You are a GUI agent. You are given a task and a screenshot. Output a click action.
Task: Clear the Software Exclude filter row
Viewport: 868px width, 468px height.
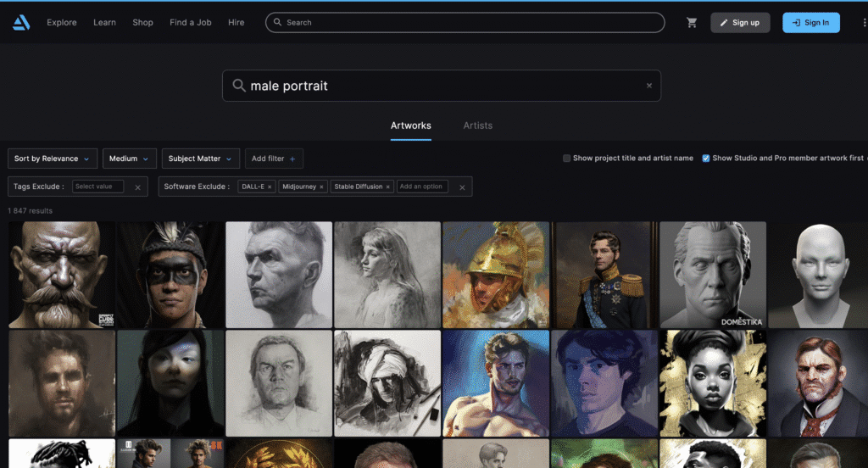[462, 187]
